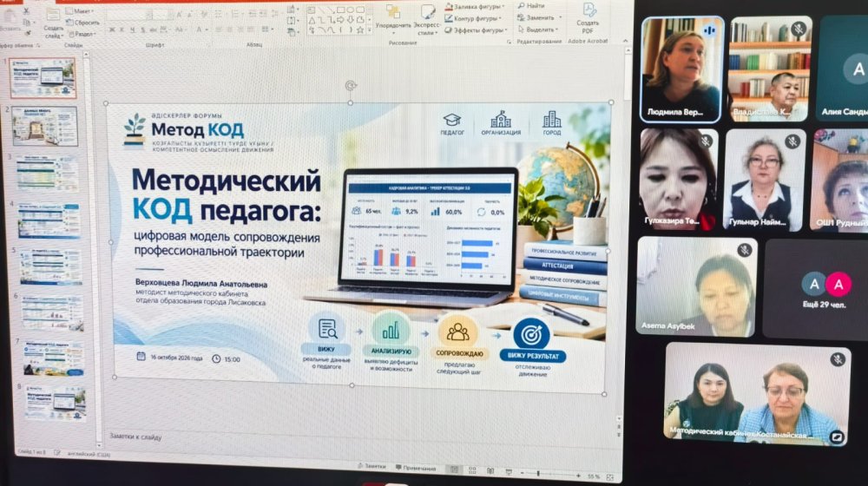Click the Cut scissors icon in clipboard group
The width and height of the screenshot is (868, 486).
pyautogui.click(x=27, y=10)
